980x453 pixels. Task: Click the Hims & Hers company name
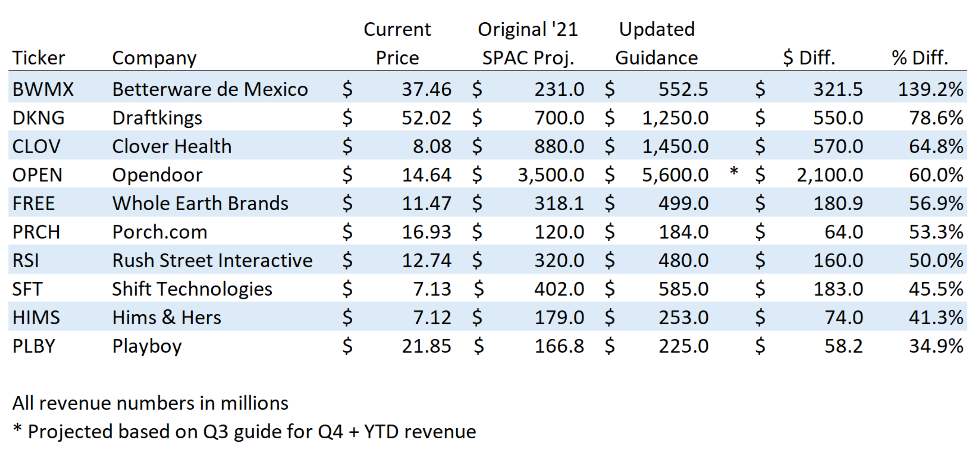(x=167, y=317)
